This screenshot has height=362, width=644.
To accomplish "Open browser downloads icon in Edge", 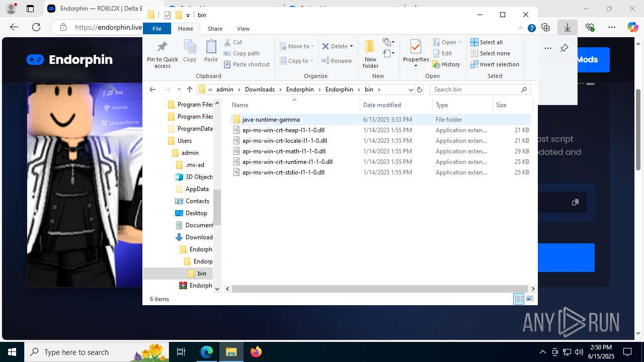I will (x=568, y=27).
